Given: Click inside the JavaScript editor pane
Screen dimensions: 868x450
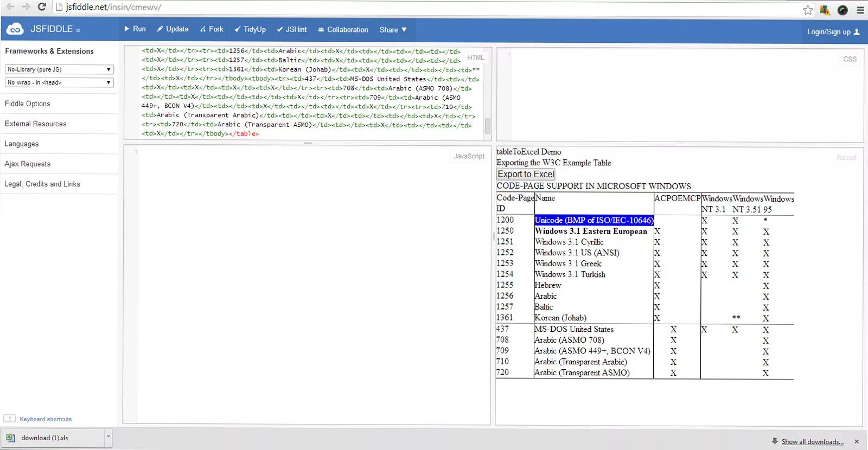Looking at the screenshot, I should [307, 285].
